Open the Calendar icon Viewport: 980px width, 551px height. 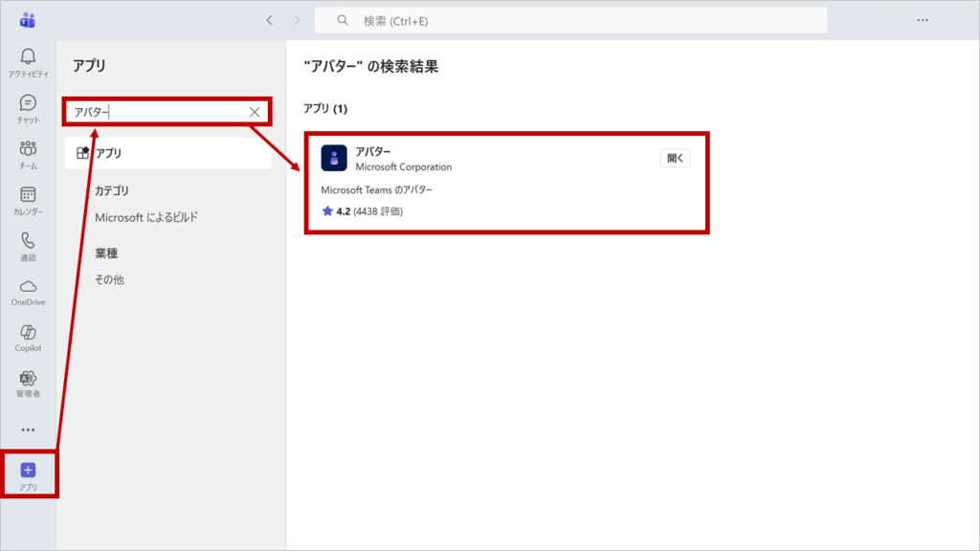coord(28,195)
